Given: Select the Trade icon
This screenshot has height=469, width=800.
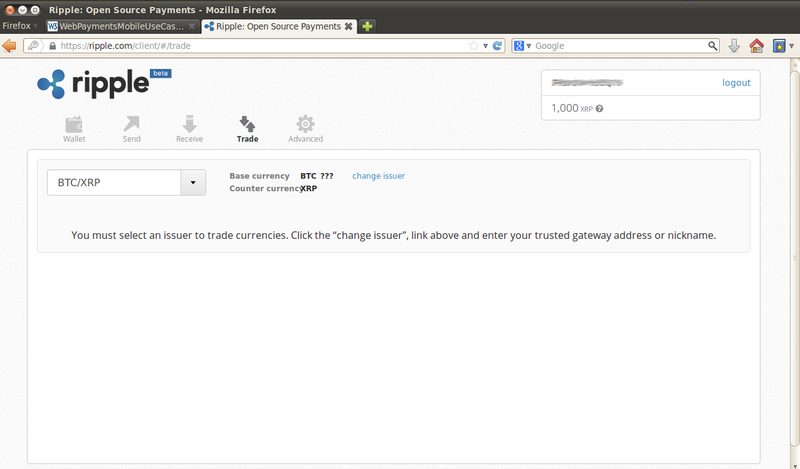Looking at the screenshot, I should tap(247, 128).
